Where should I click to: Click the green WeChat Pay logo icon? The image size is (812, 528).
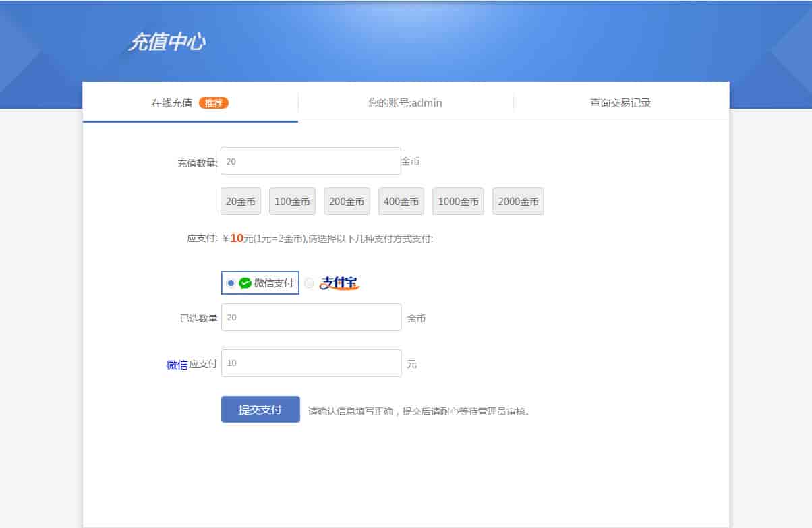coord(245,283)
